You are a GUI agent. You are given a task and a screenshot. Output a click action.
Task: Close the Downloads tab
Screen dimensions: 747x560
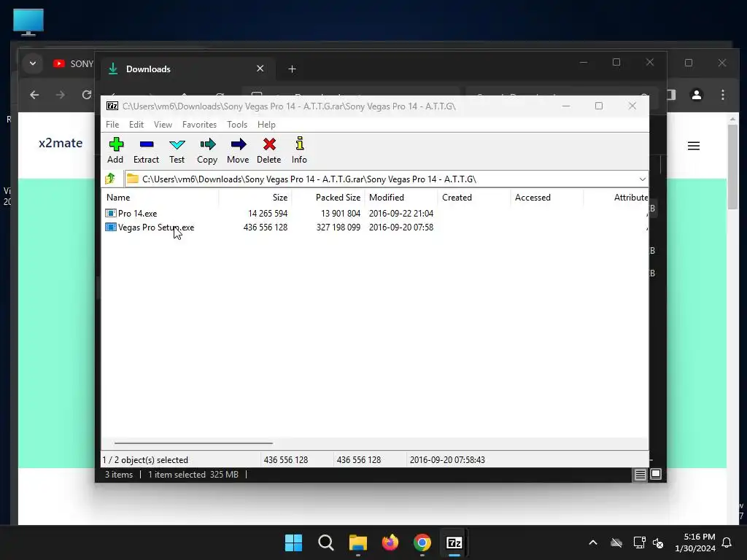(x=260, y=69)
